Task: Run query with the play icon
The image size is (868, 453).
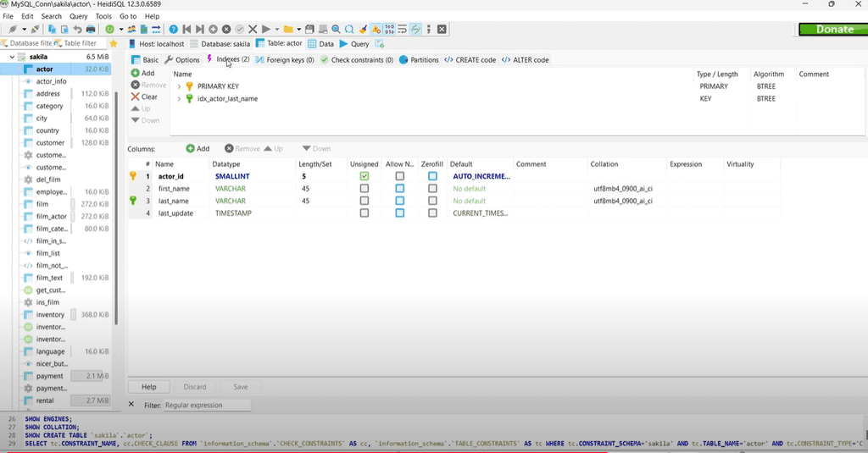Action: pyautogui.click(x=266, y=30)
